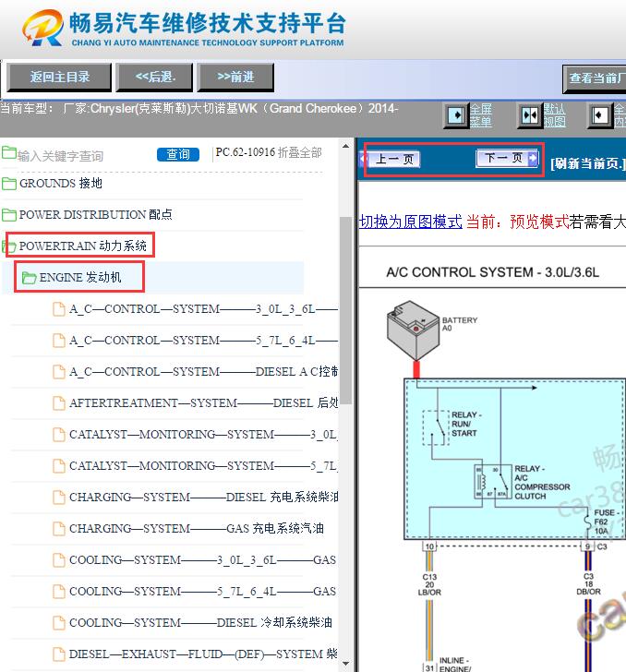
Task: Open A_C CONTROL SYSTEM 3_0L_3_6L document
Action: point(203,309)
